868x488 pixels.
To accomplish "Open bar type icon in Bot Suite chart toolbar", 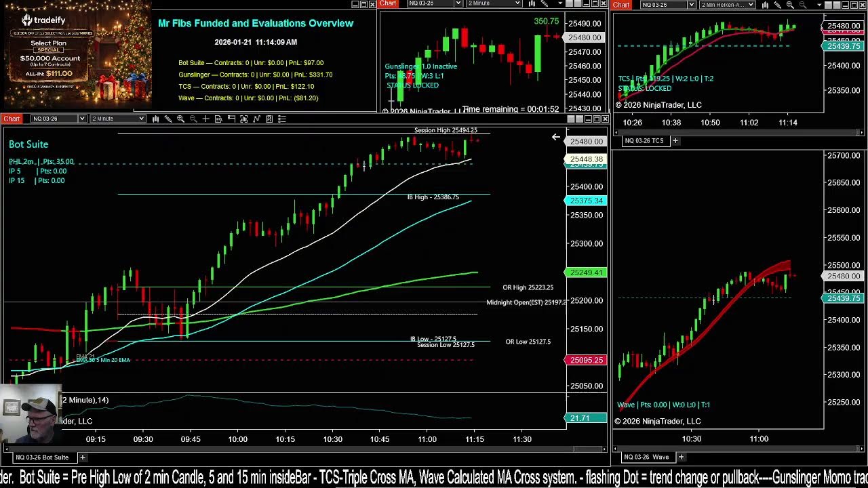I will 155,119.
